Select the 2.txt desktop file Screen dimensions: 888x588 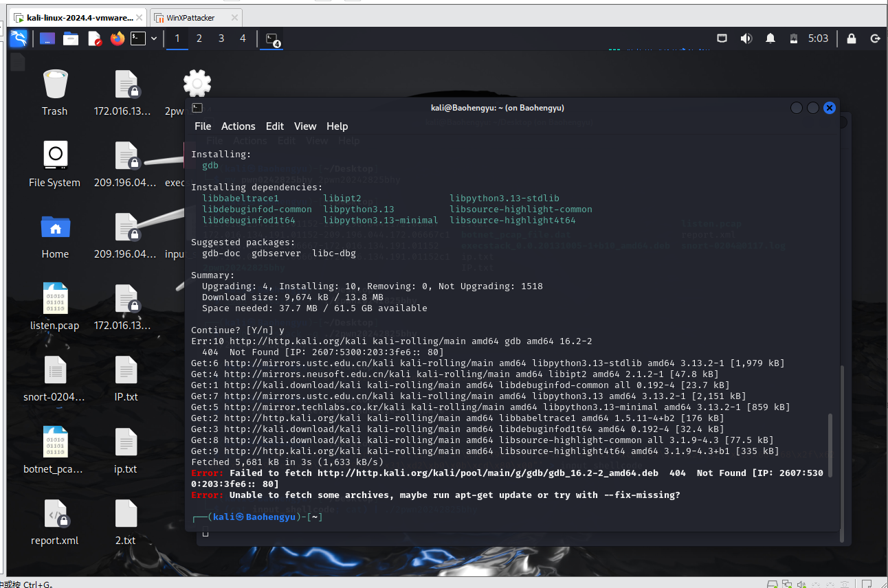click(126, 521)
